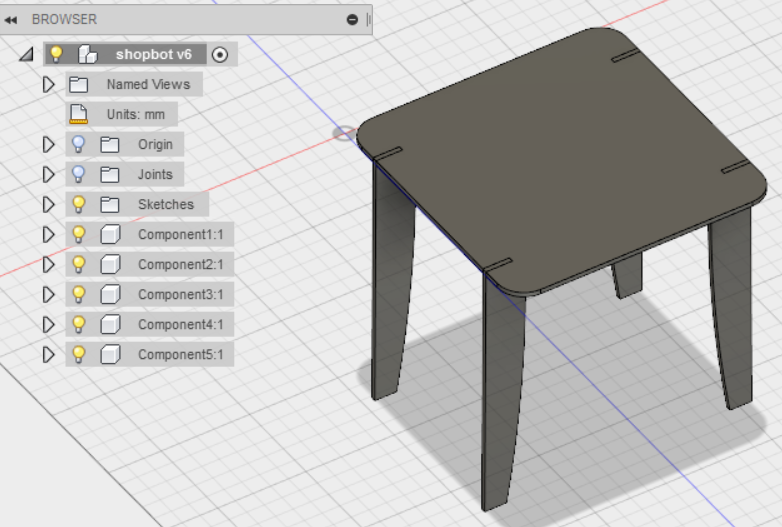Screen dimensions: 782x527
Task: Click the Sketches folder icon
Action: [x=110, y=204]
